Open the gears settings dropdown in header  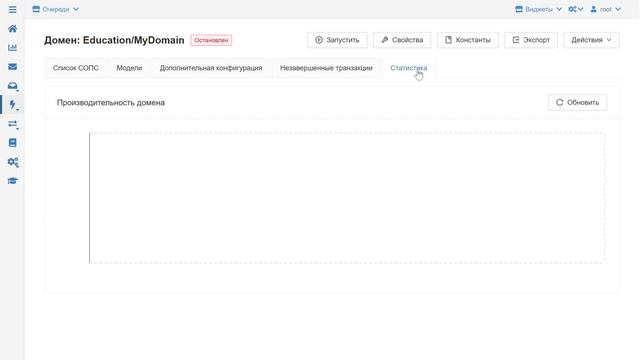tap(576, 9)
